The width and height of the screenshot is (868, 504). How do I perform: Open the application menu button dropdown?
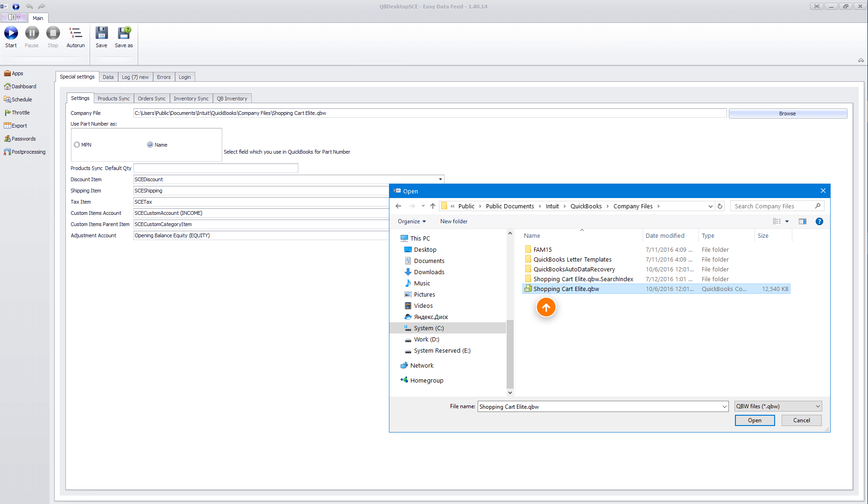pyautogui.click(x=14, y=17)
